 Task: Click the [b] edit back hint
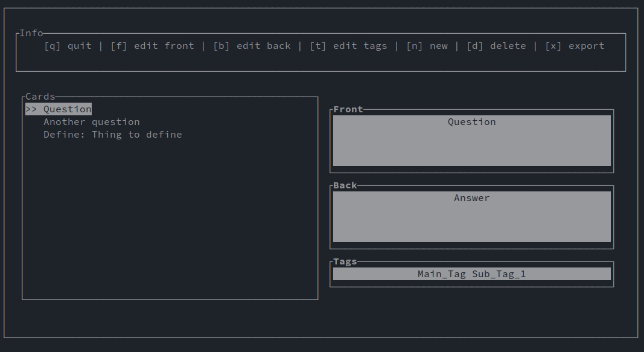tap(252, 46)
